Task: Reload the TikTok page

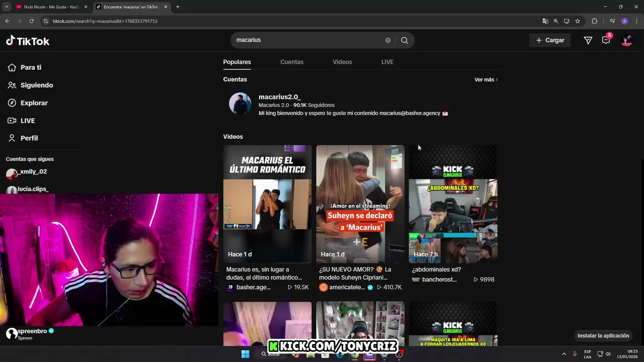Action: (31, 21)
